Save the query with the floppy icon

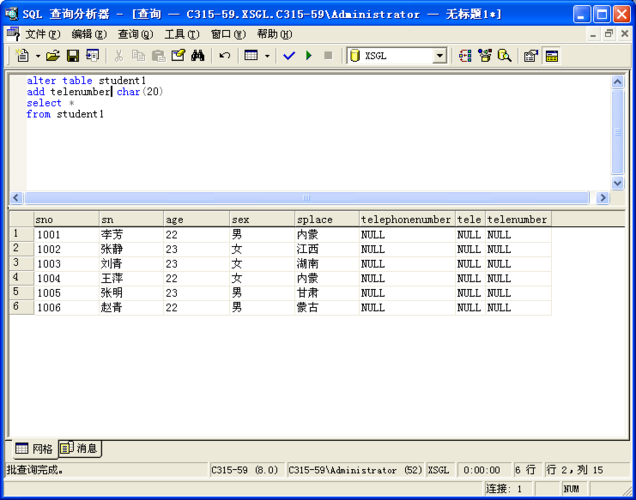73,56
